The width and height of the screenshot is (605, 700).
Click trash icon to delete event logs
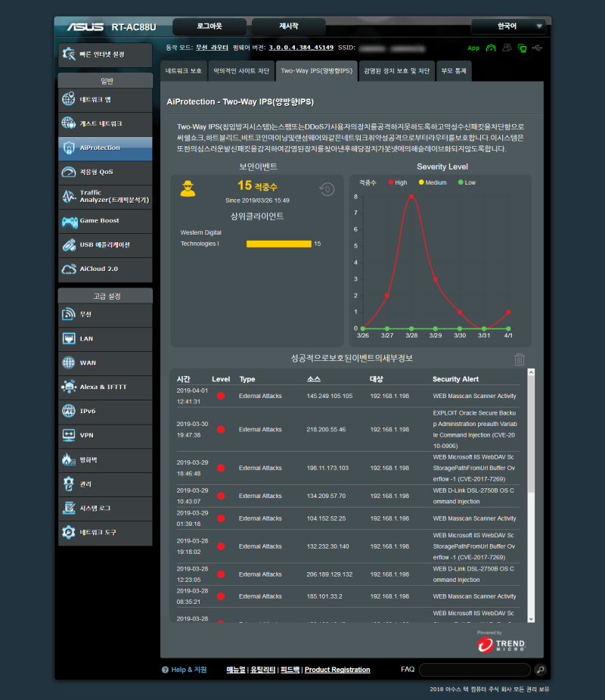pyautogui.click(x=520, y=359)
